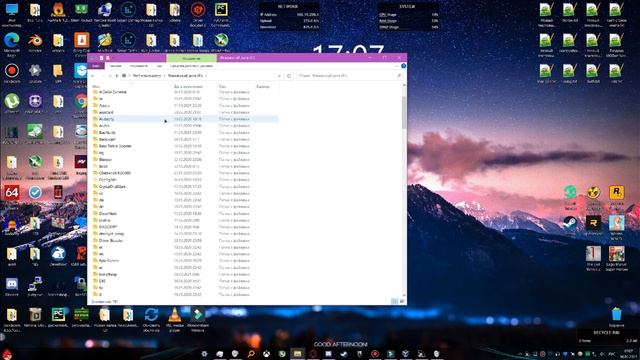The height and width of the screenshot is (360, 640).
Task: Switch to the Вид ribbon tab
Action: pyautogui.click(x=159, y=66)
